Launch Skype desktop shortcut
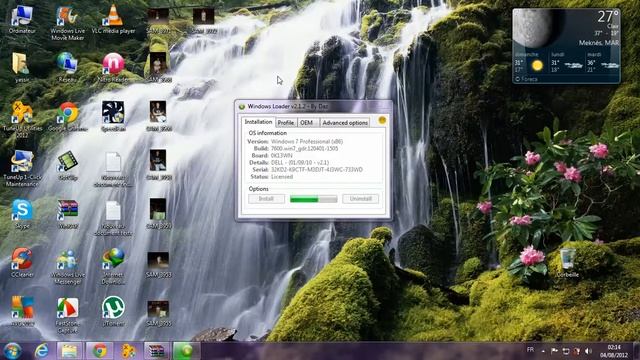This screenshot has width=640, height=360. click(22, 214)
